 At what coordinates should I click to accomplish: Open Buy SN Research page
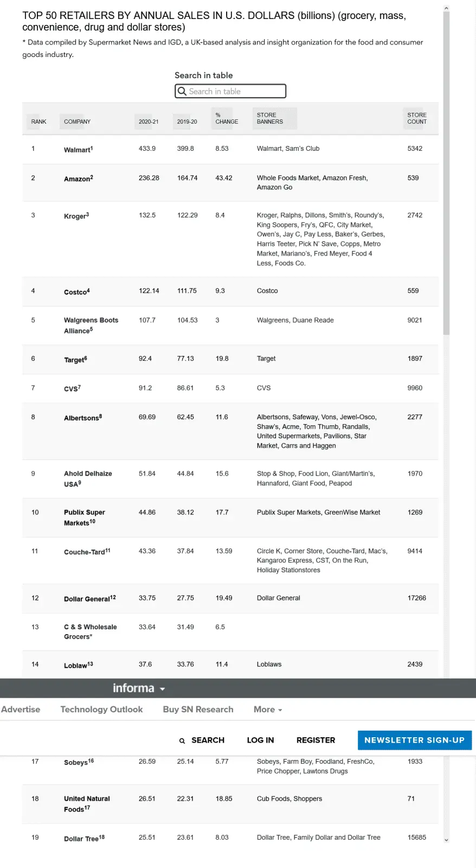(198, 710)
